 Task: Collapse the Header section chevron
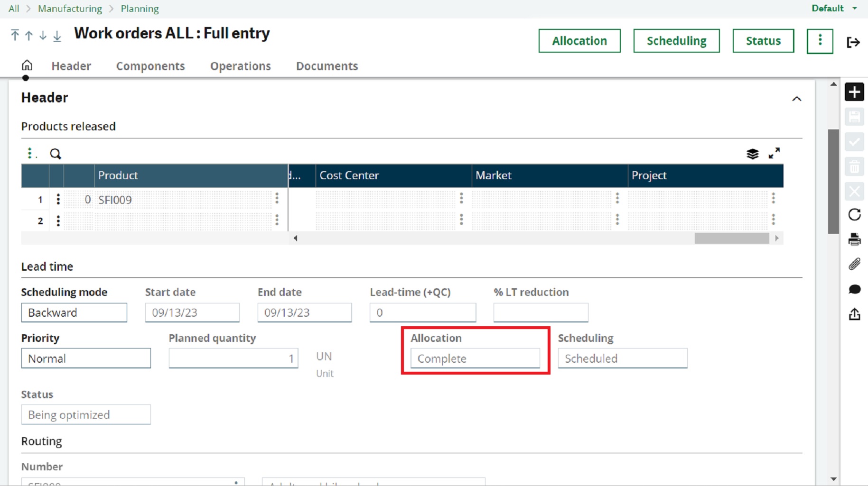(x=797, y=99)
